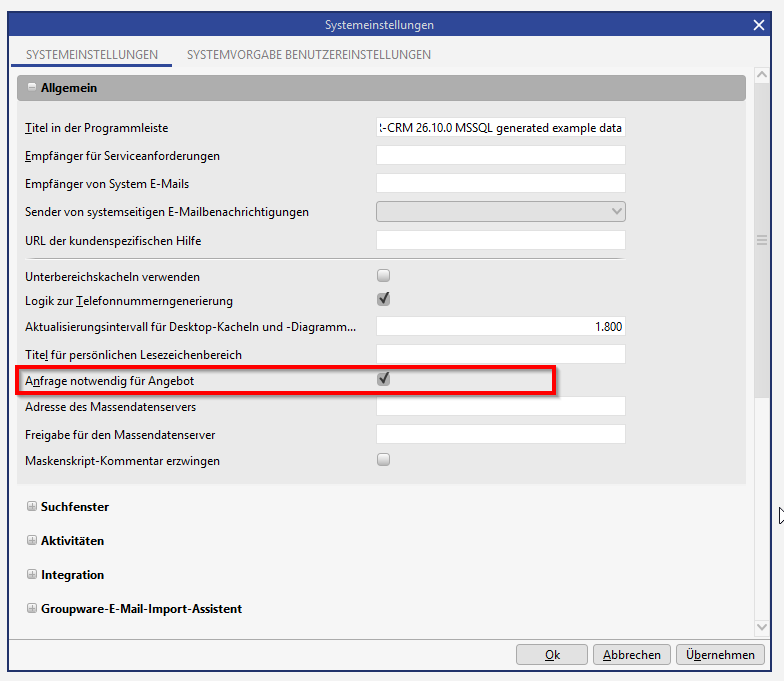Image resolution: width=784 pixels, height=681 pixels.
Task: Expand the Suchfenster section
Action: (x=32, y=506)
